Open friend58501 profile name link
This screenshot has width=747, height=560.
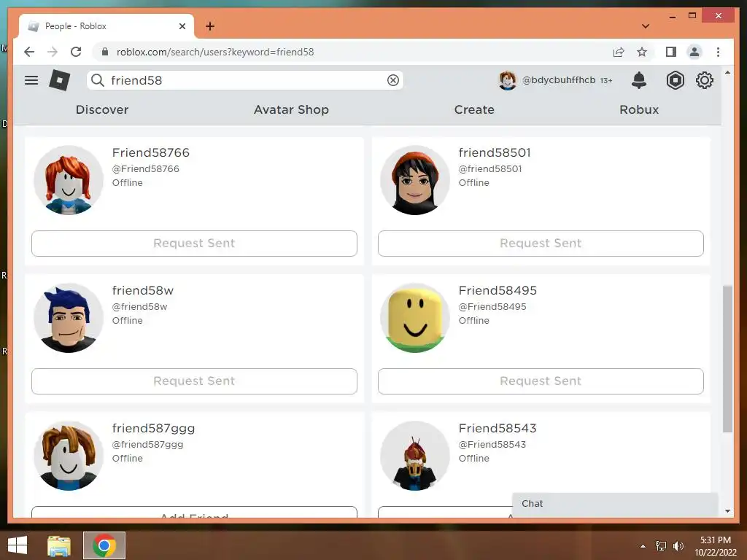[495, 152]
